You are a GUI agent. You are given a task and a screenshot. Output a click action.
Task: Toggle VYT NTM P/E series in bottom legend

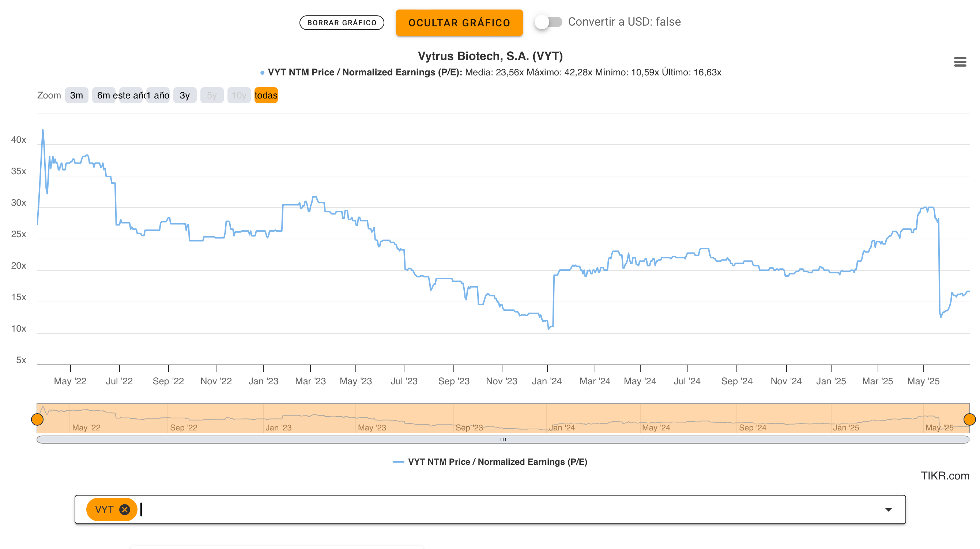(497, 462)
